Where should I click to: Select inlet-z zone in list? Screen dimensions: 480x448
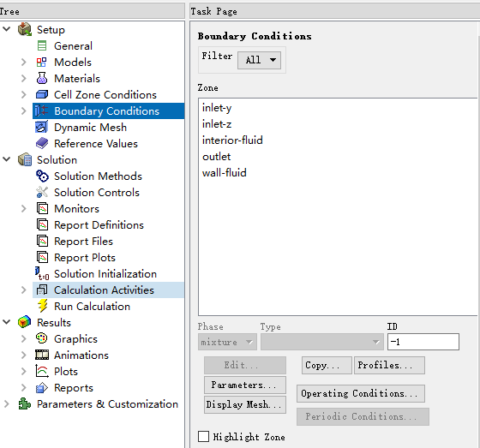pyautogui.click(x=338, y=124)
